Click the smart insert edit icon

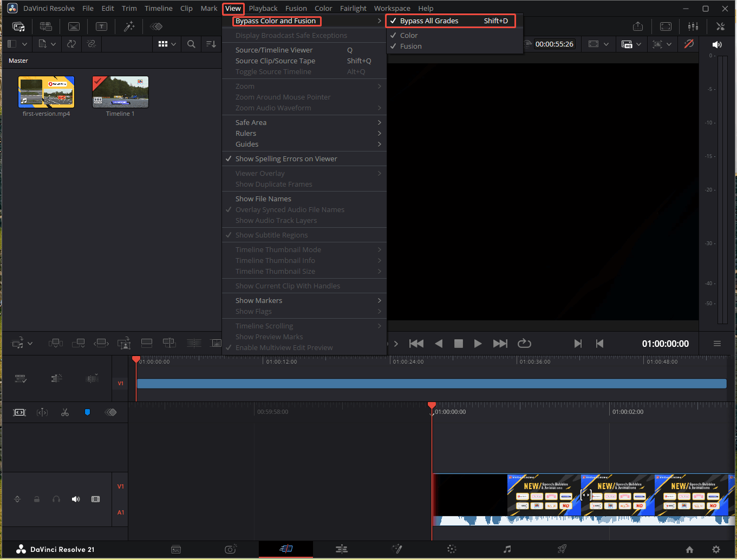pos(55,343)
